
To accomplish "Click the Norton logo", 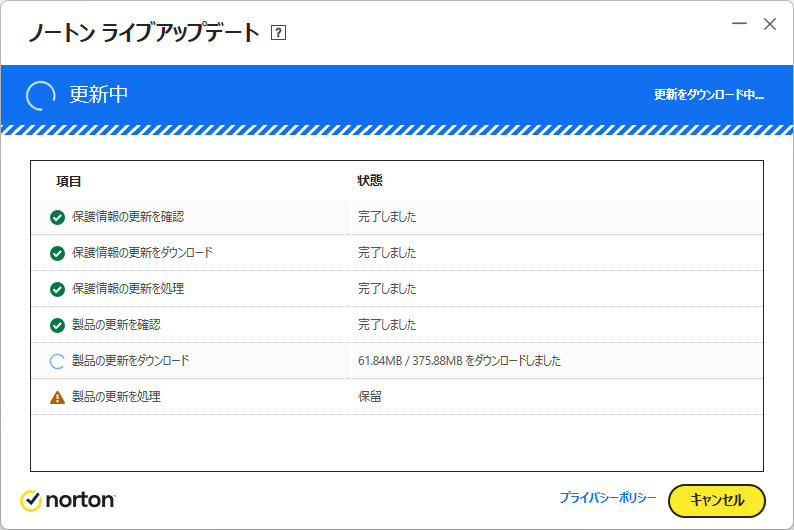I will point(68,501).
